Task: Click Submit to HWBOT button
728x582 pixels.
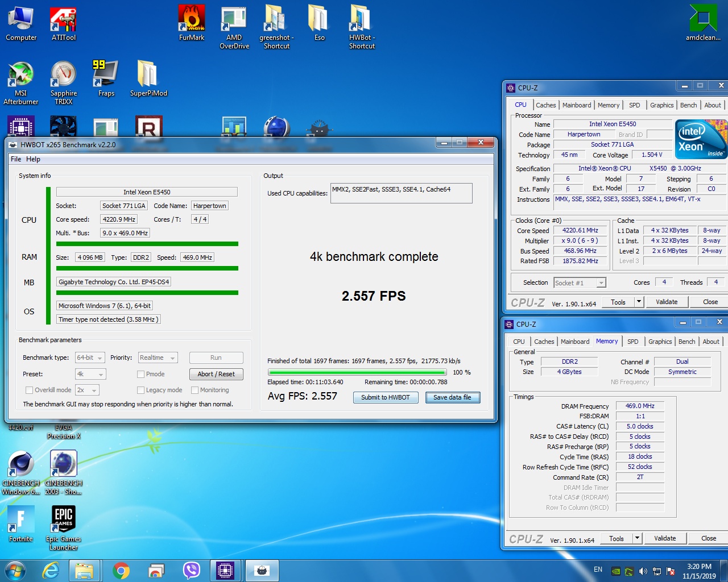Action: tap(386, 397)
